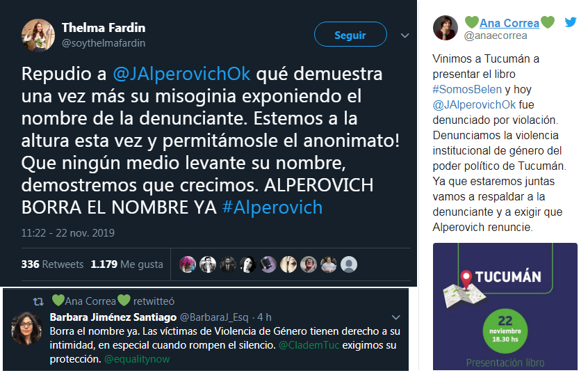Viewport: 588px width, 373px height.
Task: Open the @equalitynow mention
Action: 137,359
